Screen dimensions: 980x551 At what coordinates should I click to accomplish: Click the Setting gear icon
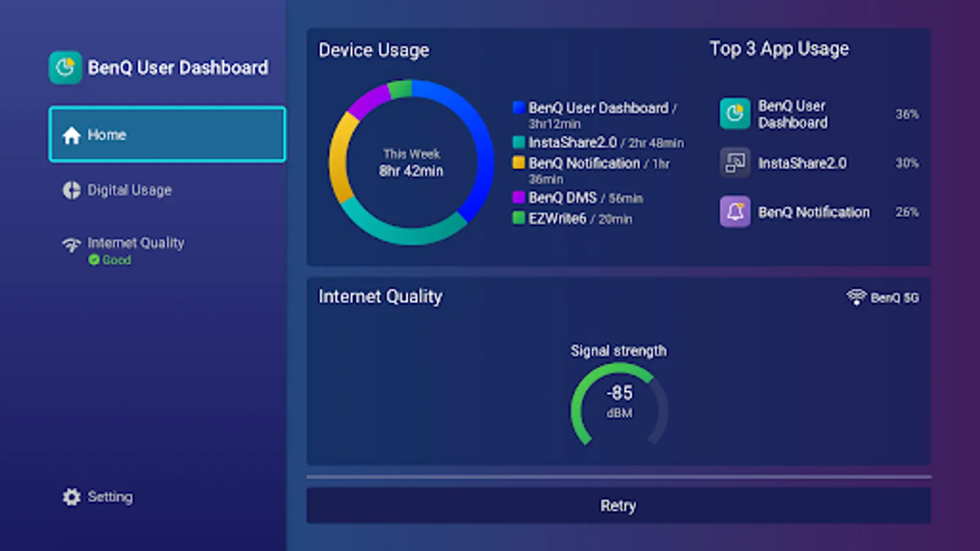point(72,497)
